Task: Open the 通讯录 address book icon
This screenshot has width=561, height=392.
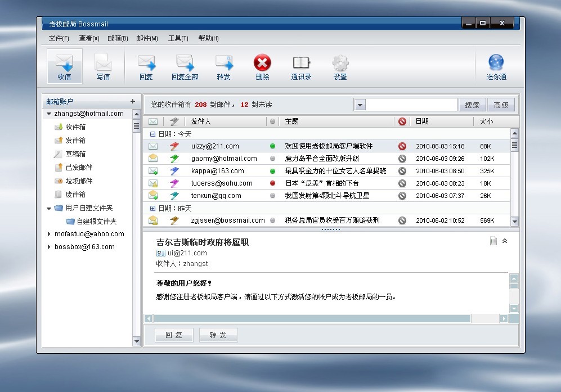Action: [x=301, y=66]
